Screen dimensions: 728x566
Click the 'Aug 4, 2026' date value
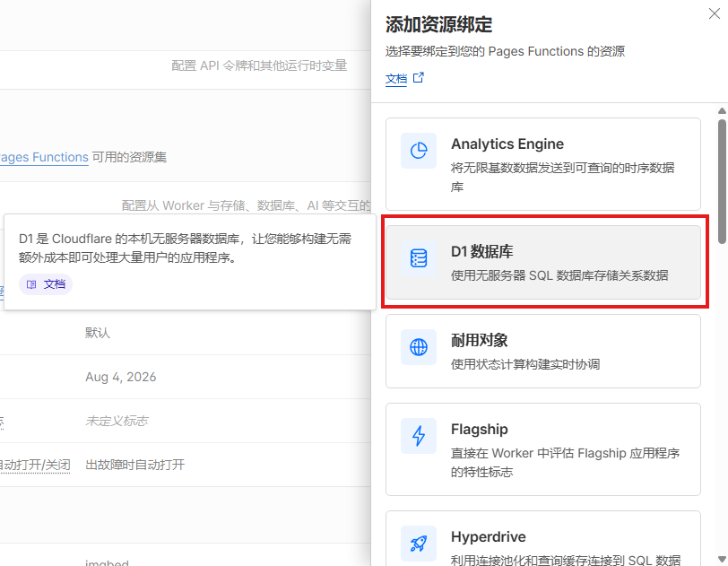point(121,377)
